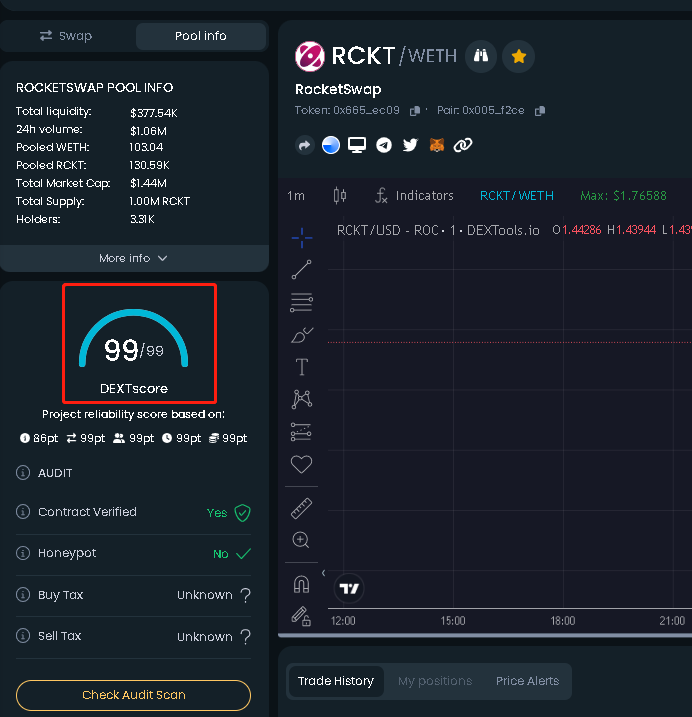692x717 pixels.
Task: Click the chain link icon
Action: (463, 145)
